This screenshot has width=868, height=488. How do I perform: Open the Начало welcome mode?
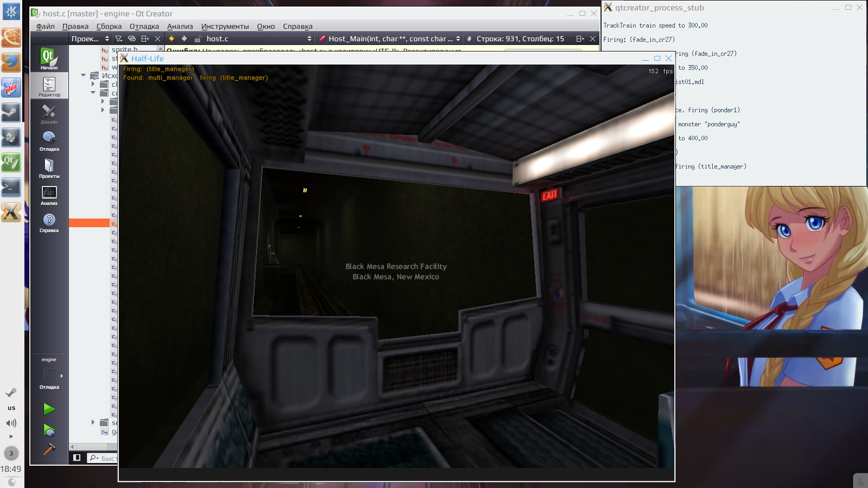click(x=49, y=59)
